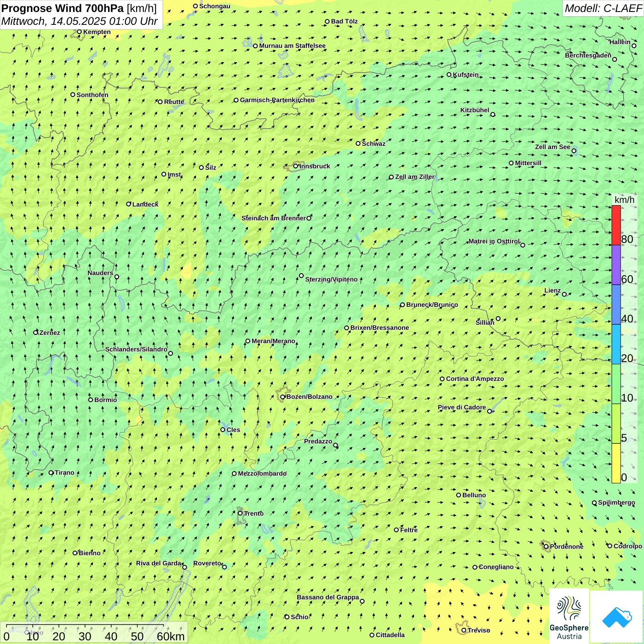Click the Schwaz location dot
Screen dimensions: 644x644
(358, 144)
